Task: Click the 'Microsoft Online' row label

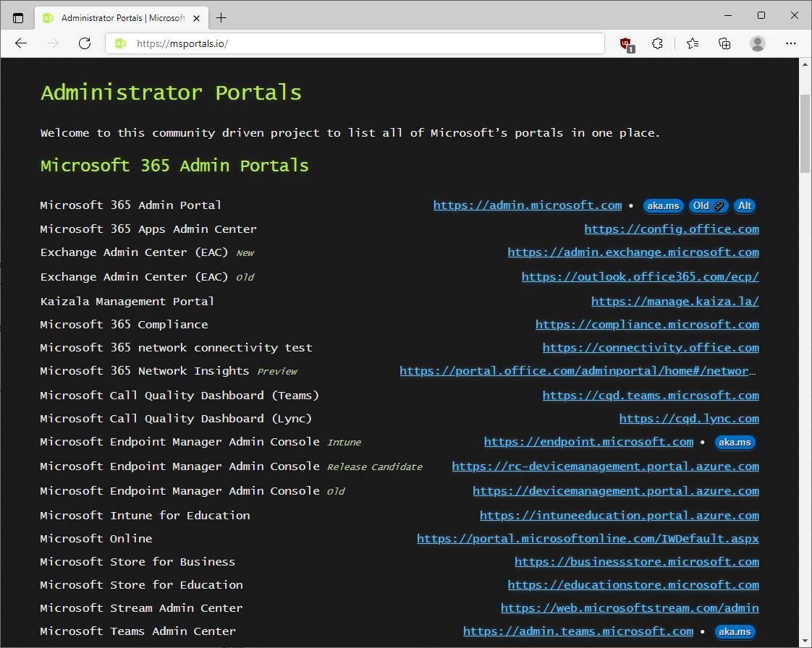Action: coord(96,539)
